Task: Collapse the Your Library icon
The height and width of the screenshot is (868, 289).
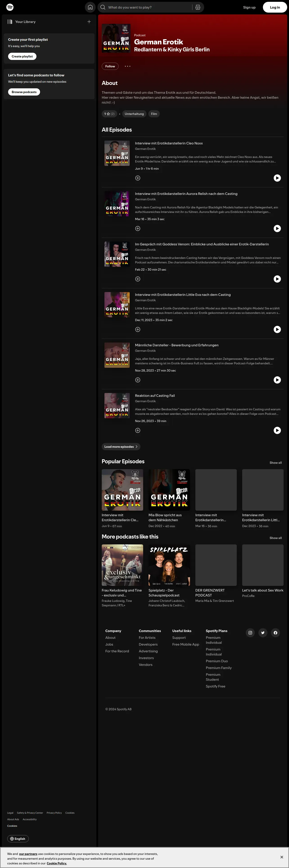Action: pyautogui.click(x=10, y=22)
